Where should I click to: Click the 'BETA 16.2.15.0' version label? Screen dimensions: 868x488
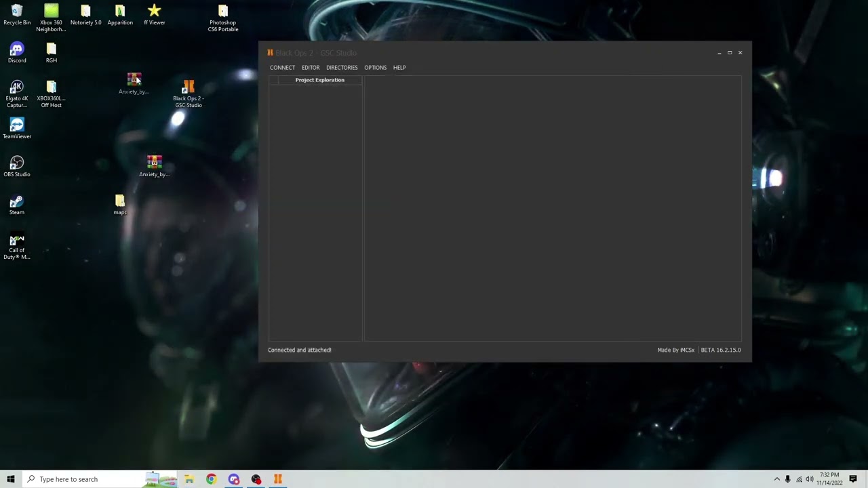[x=721, y=350]
